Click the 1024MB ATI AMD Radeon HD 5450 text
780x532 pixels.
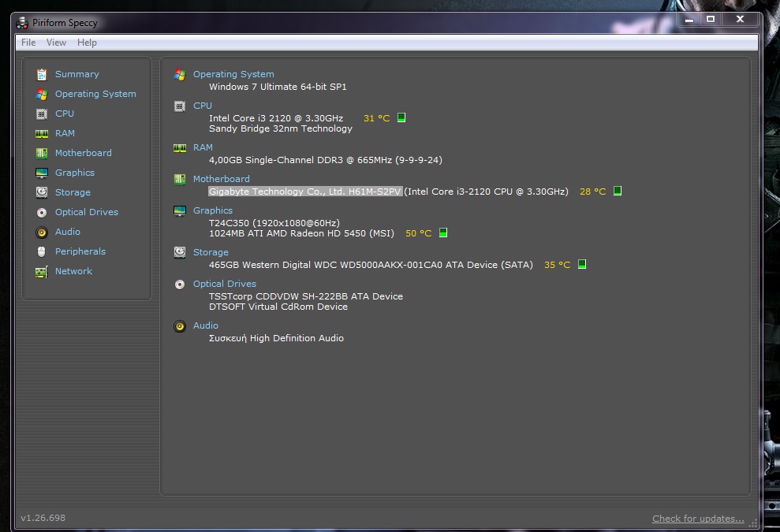pyautogui.click(x=301, y=233)
